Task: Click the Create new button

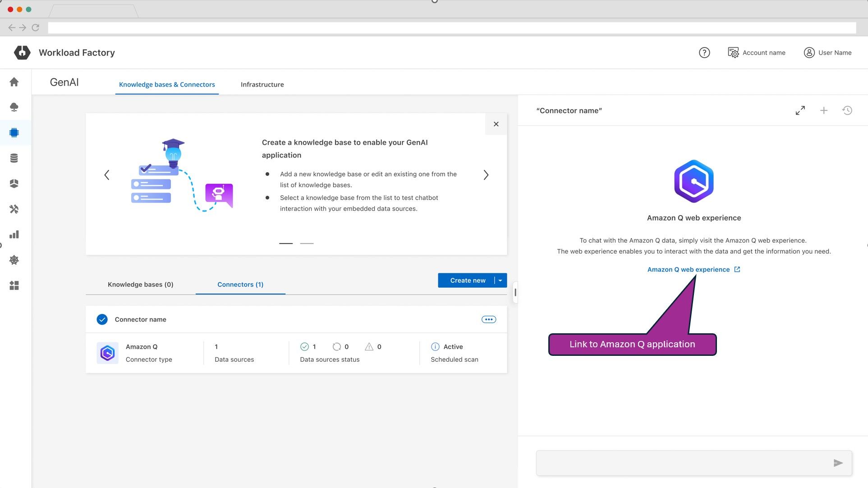Action: tap(467, 281)
